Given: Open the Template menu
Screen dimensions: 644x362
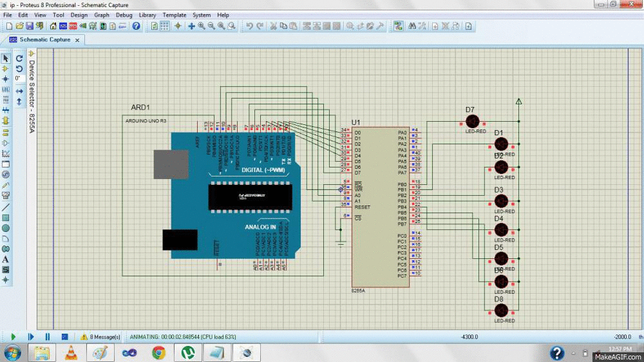Looking at the screenshot, I should coord(174,15).
